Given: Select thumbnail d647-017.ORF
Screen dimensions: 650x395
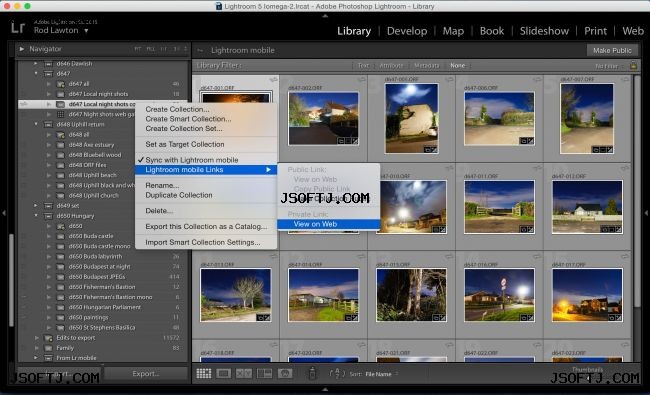Looking at the screenshot, I should click(587, 295).
